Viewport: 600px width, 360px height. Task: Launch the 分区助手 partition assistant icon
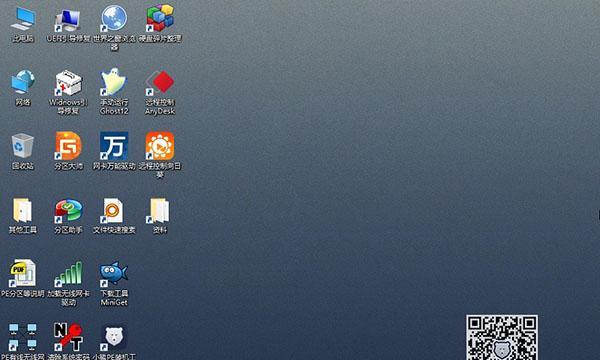(x=68, y=210)
